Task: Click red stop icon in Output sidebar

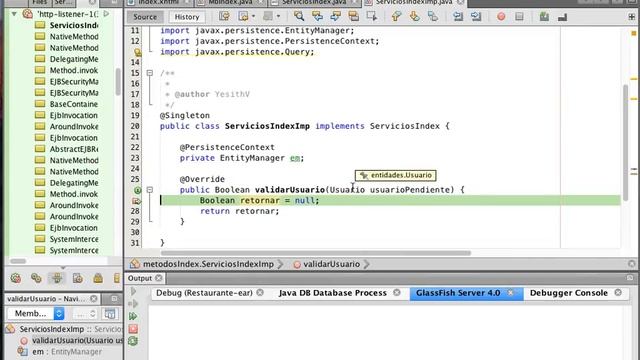Action: [x=133, y=329]
